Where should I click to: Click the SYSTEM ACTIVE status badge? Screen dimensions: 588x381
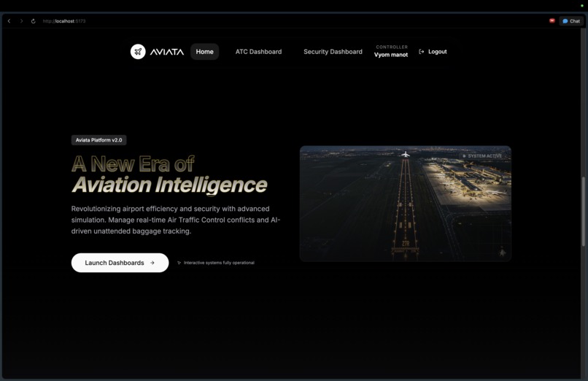point(482,156)
